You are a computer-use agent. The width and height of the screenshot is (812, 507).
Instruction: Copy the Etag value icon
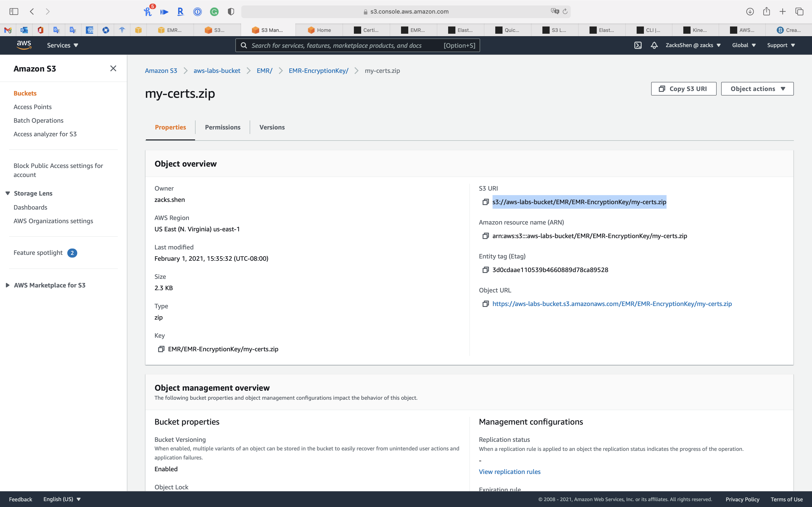[485, 270]
